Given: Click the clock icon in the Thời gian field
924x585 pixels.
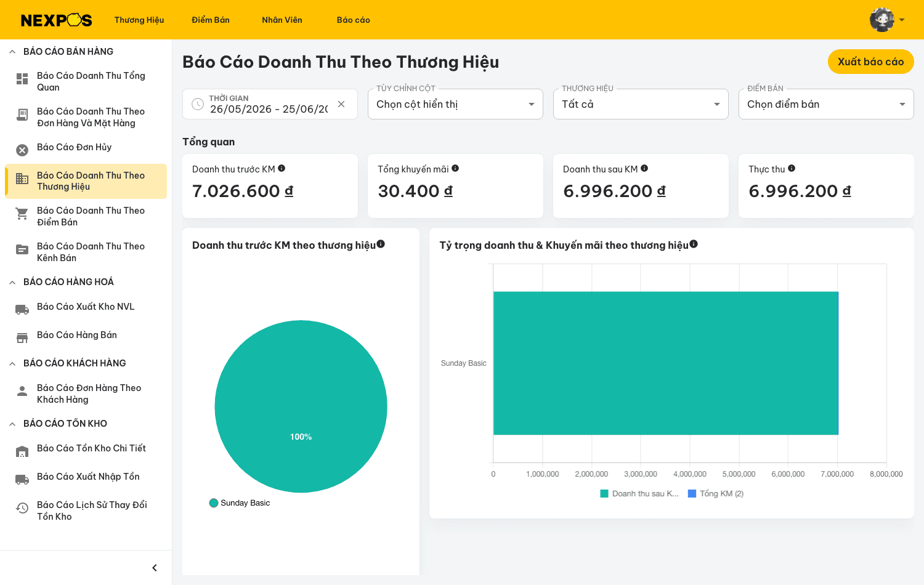Looking at the screenshot, I should coord(198,104).
